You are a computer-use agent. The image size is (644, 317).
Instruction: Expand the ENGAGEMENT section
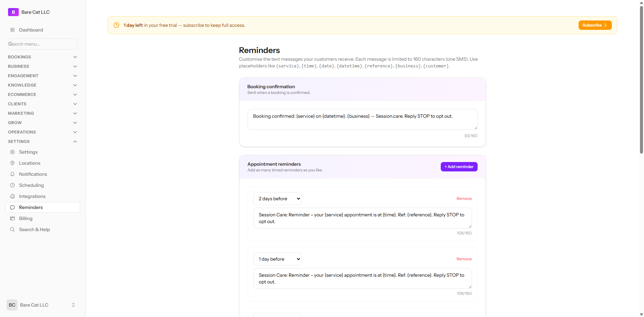tap(43, 76)
